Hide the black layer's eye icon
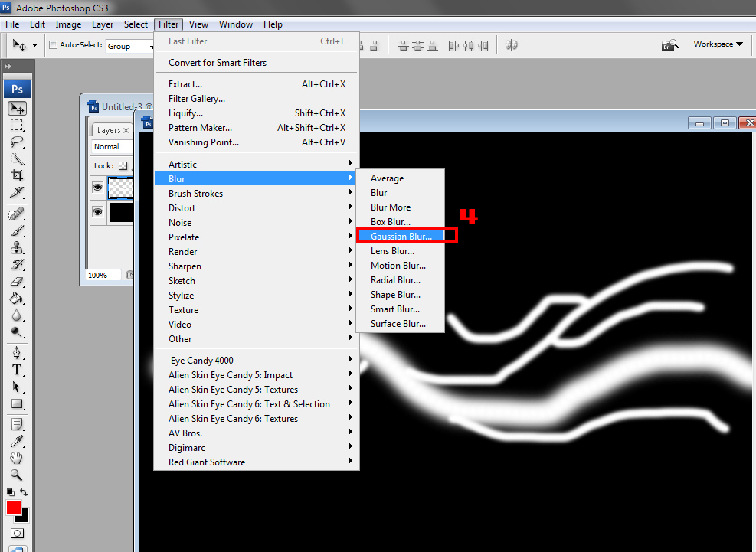This screenshot has height=552, width=756. [98, 211]
